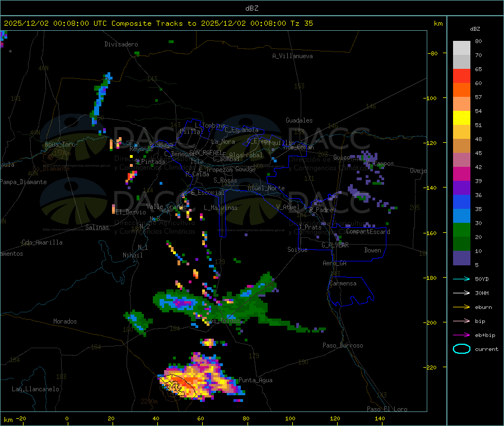This screenshot has height=426, width=504.
Task: Click the blue 36 dBZ legend swatch
Action: (x=461, y=202)
